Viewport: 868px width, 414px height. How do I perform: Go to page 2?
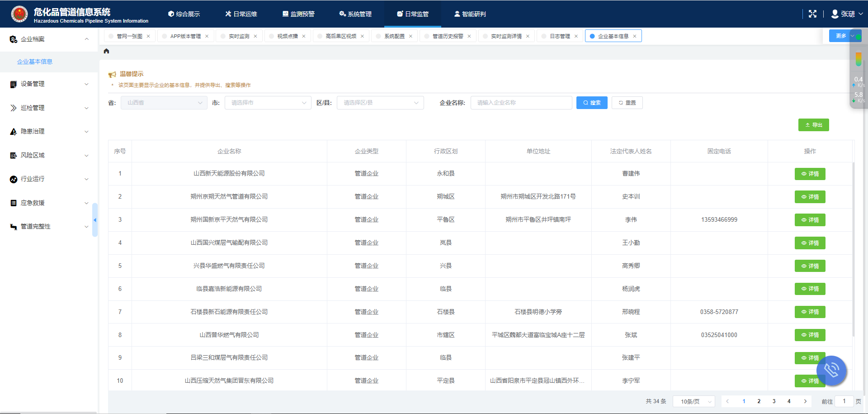(x=759, y=401)
